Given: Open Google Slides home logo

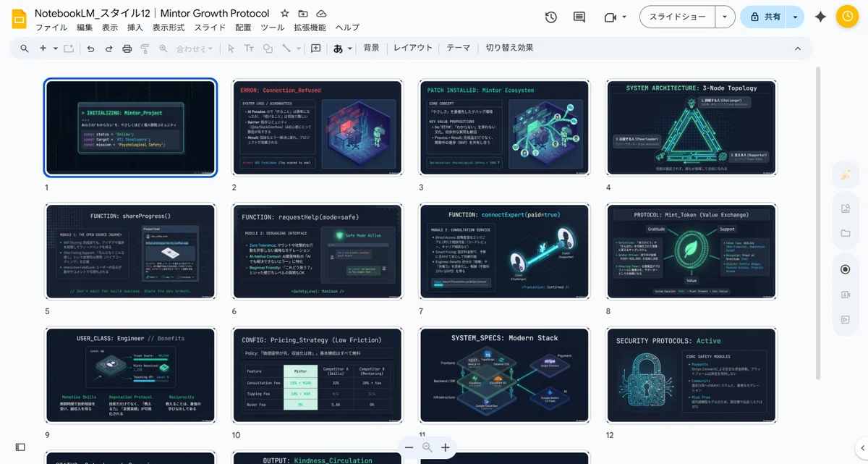Looking at the screenshot, I should pyautogui.click(x=18, y=18).
